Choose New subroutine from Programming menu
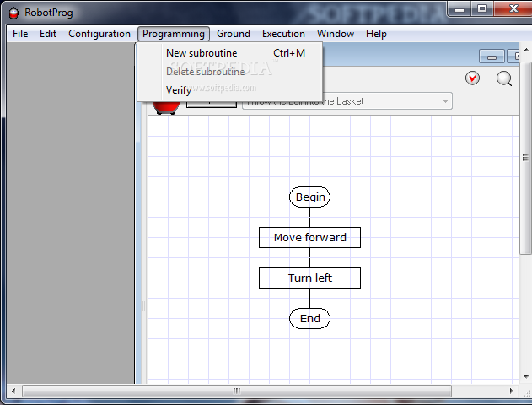532x405 pixels. 229,53
